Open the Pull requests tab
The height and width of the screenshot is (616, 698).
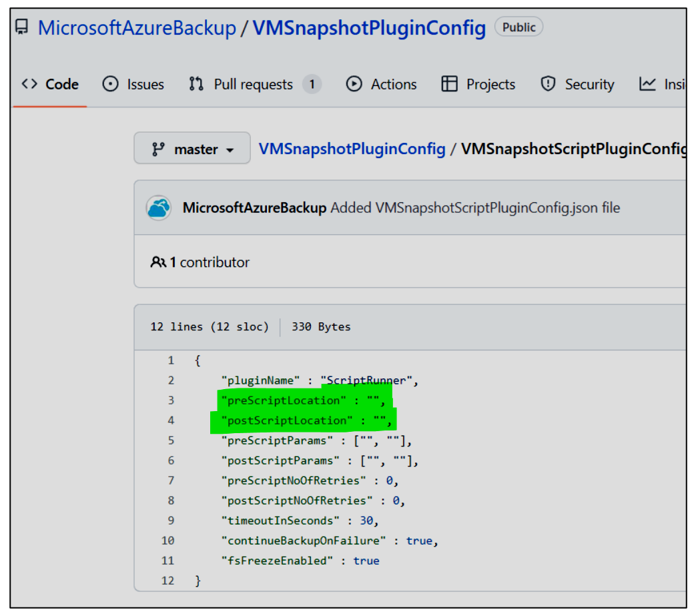(x=252, y=83)
